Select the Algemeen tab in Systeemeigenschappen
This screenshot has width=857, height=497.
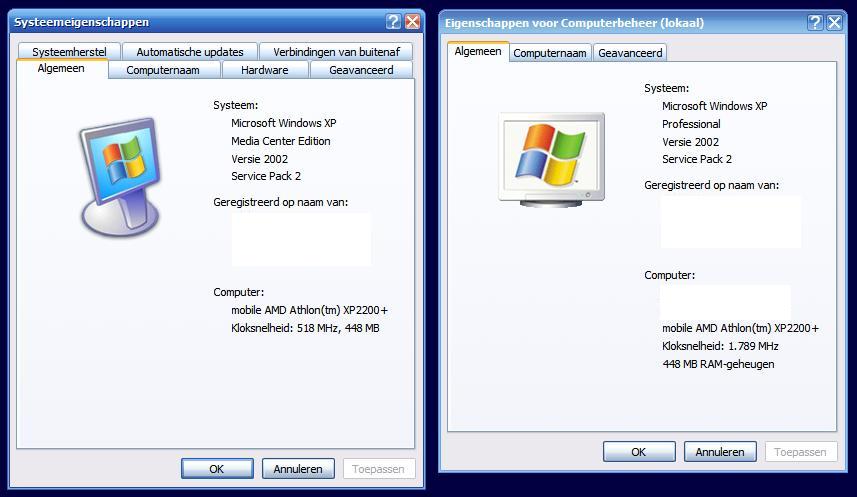(61, 68)
